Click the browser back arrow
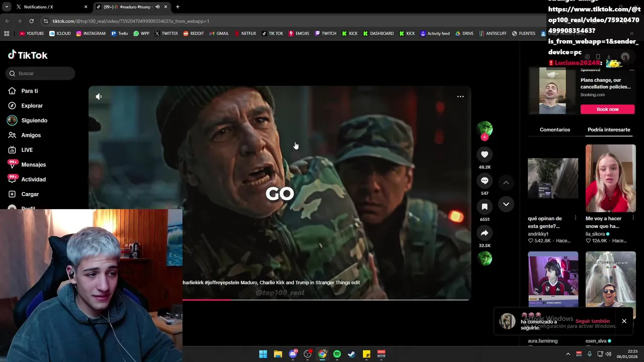The width and height of the screenshot is (644, 362). pyautogui.click(x=7, y=21)
